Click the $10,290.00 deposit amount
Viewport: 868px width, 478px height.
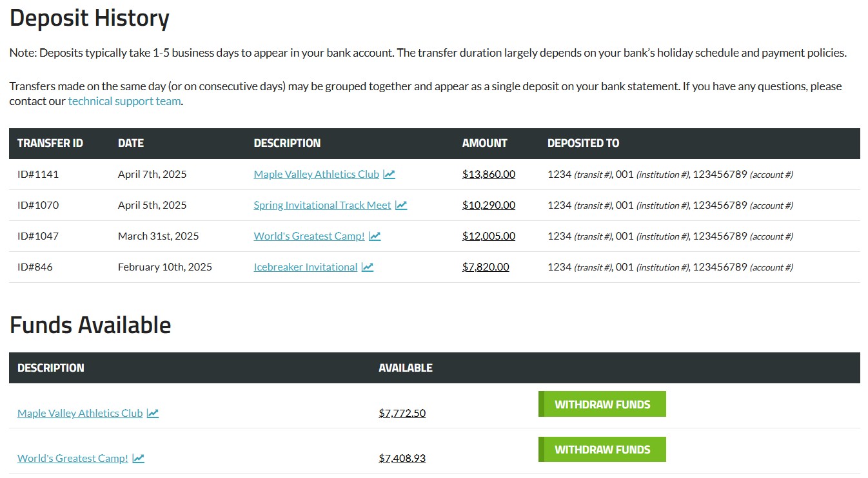[x=488, y=206]
